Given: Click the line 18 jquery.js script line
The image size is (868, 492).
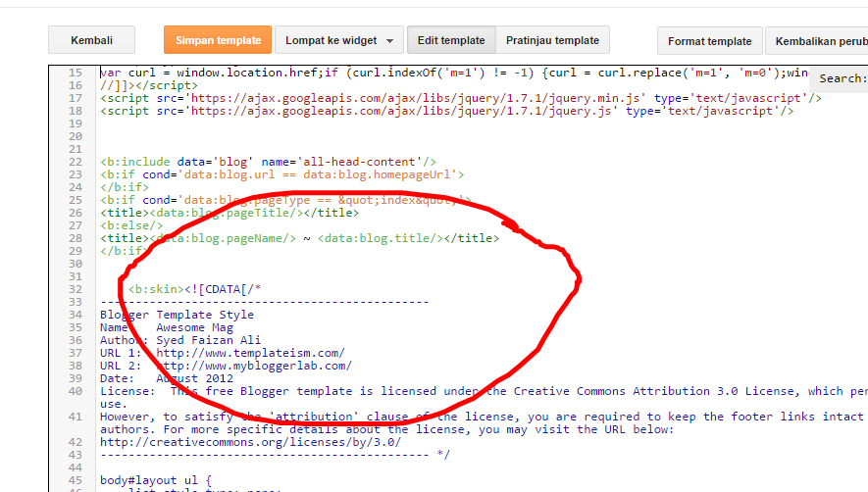Looking at the screenshot, I should 446,111.
